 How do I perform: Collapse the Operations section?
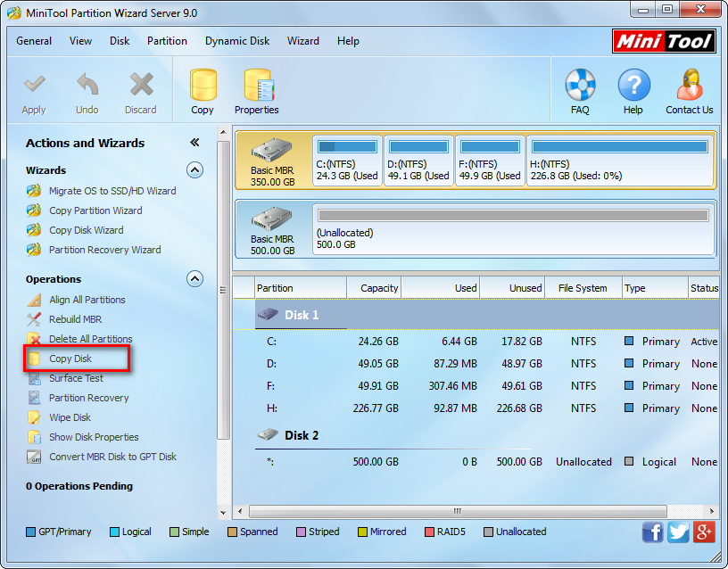(195, 279)
